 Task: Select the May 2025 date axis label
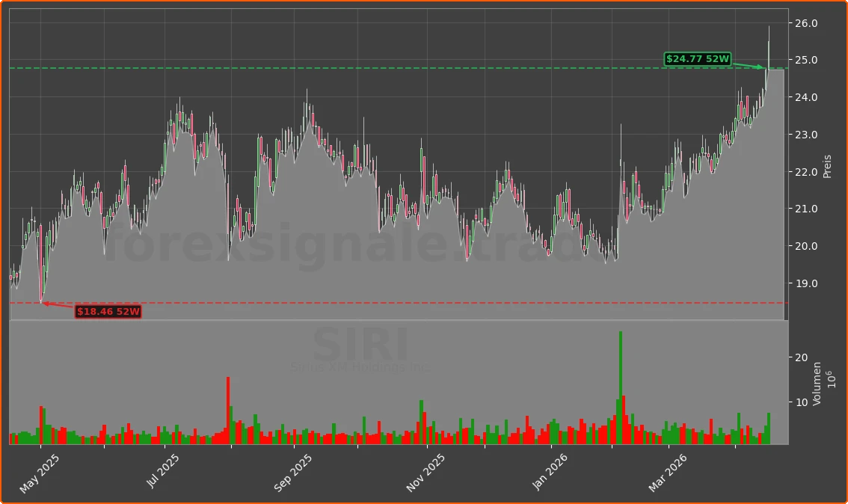pos(40,475)
